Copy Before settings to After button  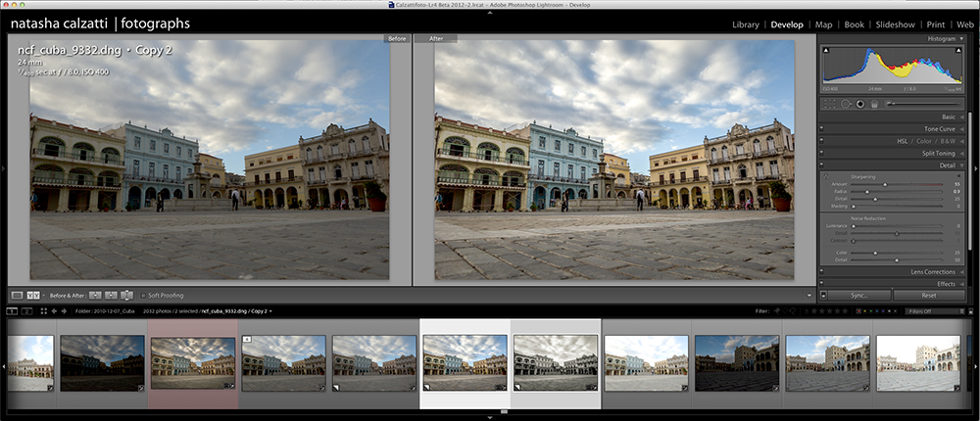click(x=95, y=296)
